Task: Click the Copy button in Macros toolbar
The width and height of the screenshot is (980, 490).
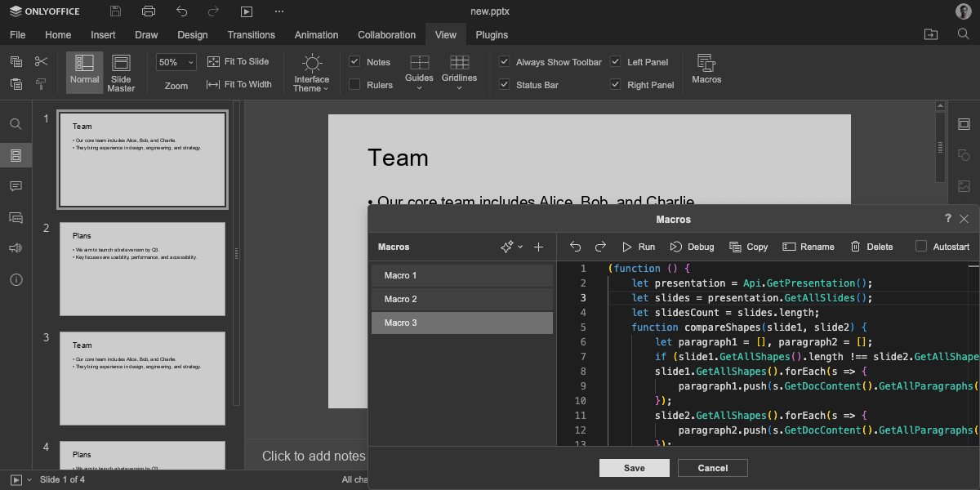Action: pos(748,247)
